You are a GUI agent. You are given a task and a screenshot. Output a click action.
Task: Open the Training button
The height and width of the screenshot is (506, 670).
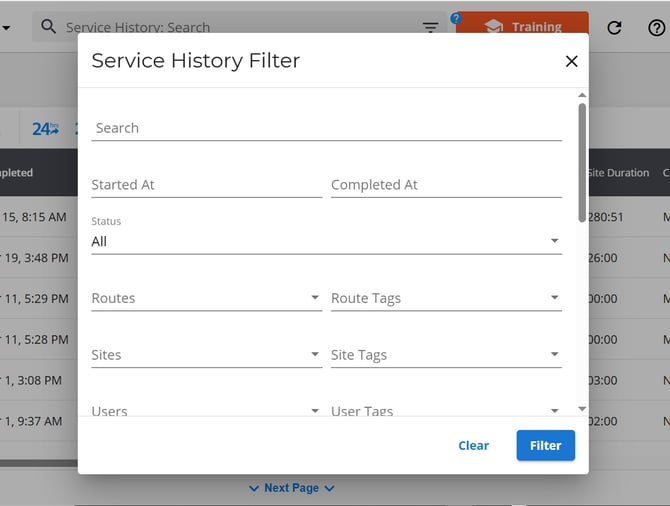522,26
